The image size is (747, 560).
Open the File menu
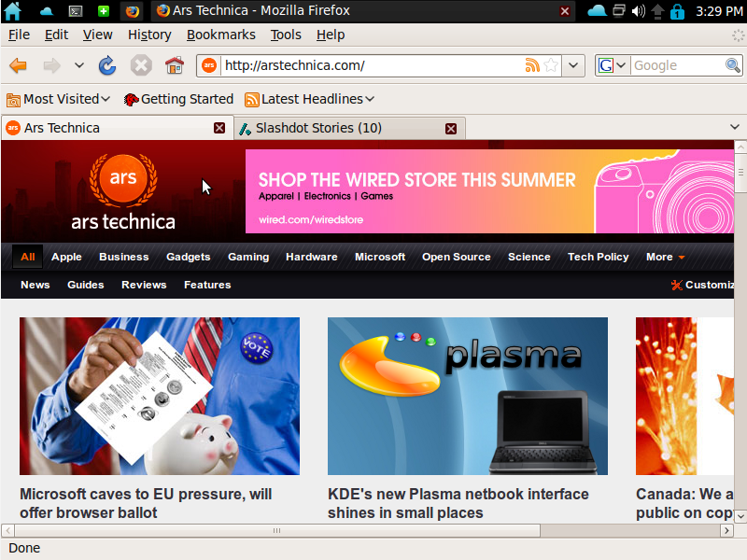point(19,35)
